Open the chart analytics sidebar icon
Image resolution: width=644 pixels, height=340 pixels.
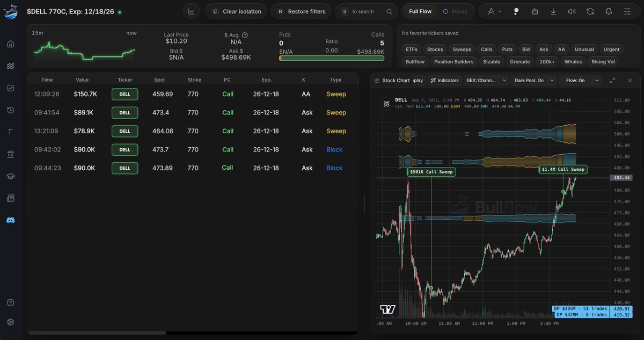click(11, 88)
